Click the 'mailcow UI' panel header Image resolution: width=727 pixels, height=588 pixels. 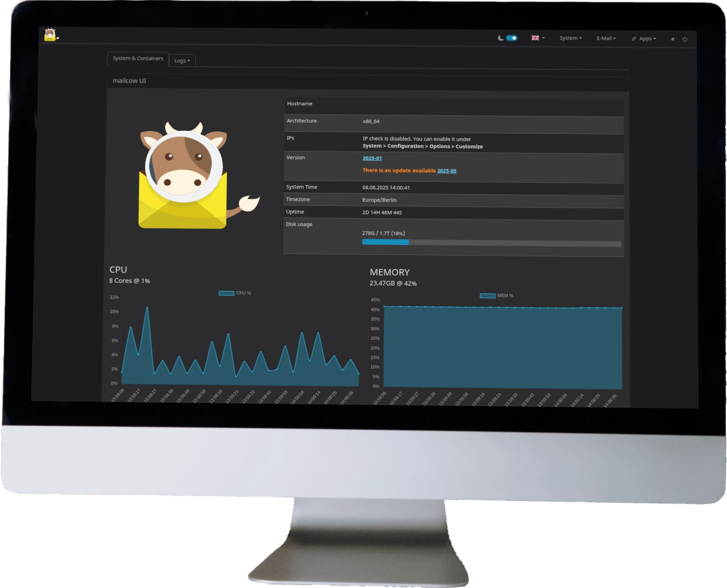368,82
